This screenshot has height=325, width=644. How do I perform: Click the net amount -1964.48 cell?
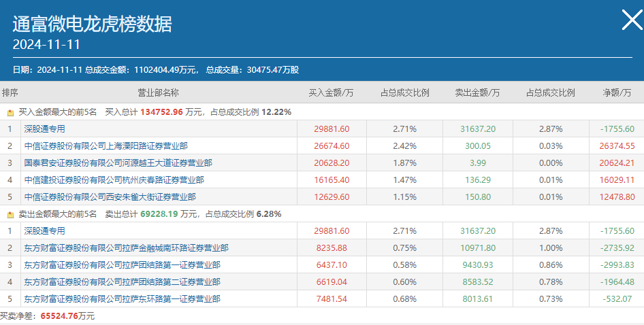coord(617,282)
